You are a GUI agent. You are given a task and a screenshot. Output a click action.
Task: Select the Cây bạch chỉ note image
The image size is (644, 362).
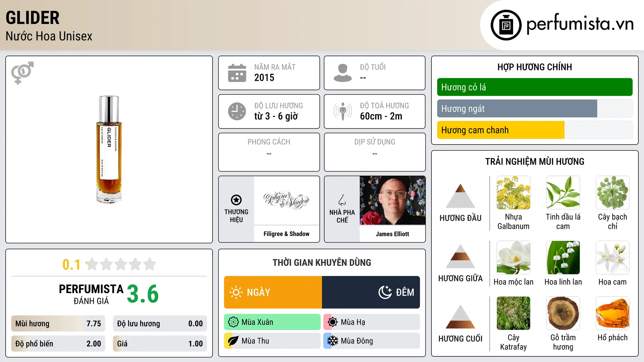(613, 193)
